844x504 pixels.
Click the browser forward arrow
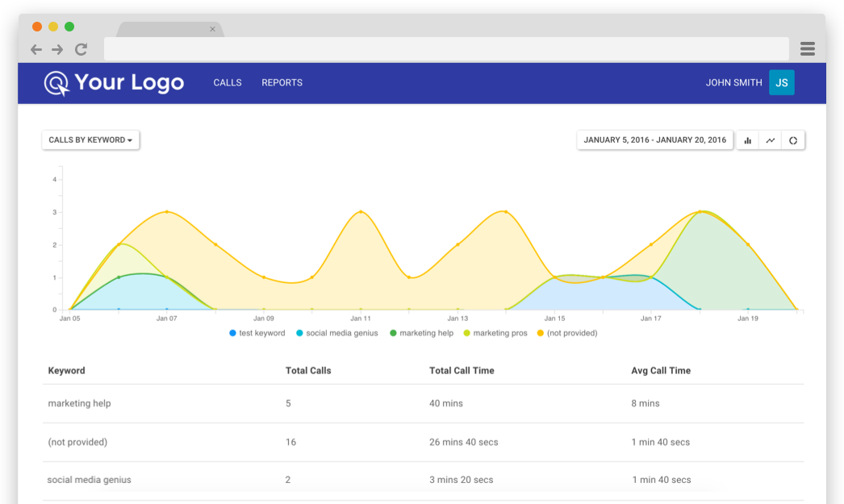(57, 49)
